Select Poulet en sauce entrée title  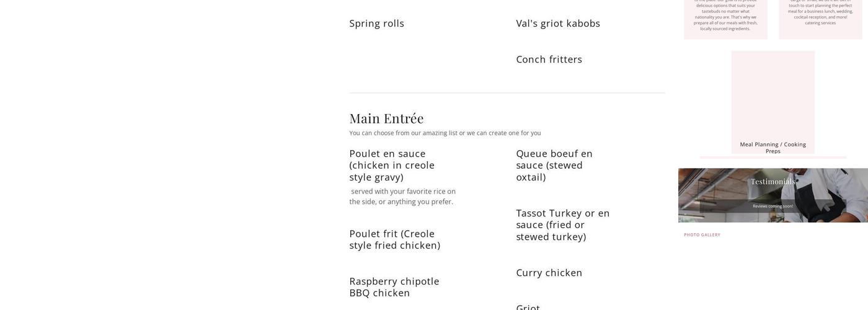(392, 165)
